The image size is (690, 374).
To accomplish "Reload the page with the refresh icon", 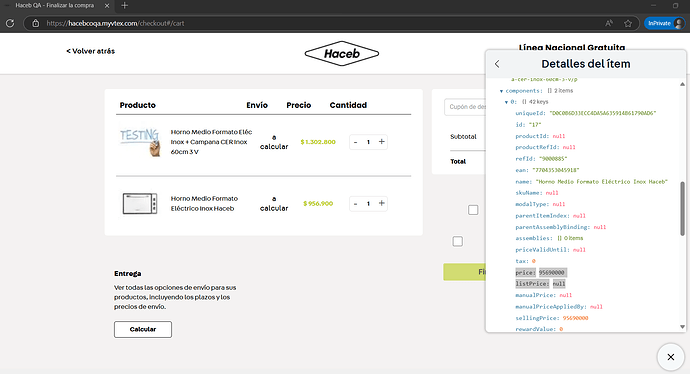I will coord(10,23).
